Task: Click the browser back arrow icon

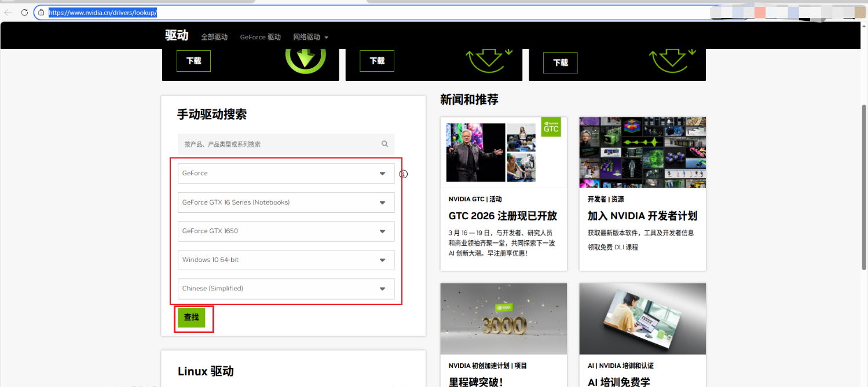Action: coord(8,12)
